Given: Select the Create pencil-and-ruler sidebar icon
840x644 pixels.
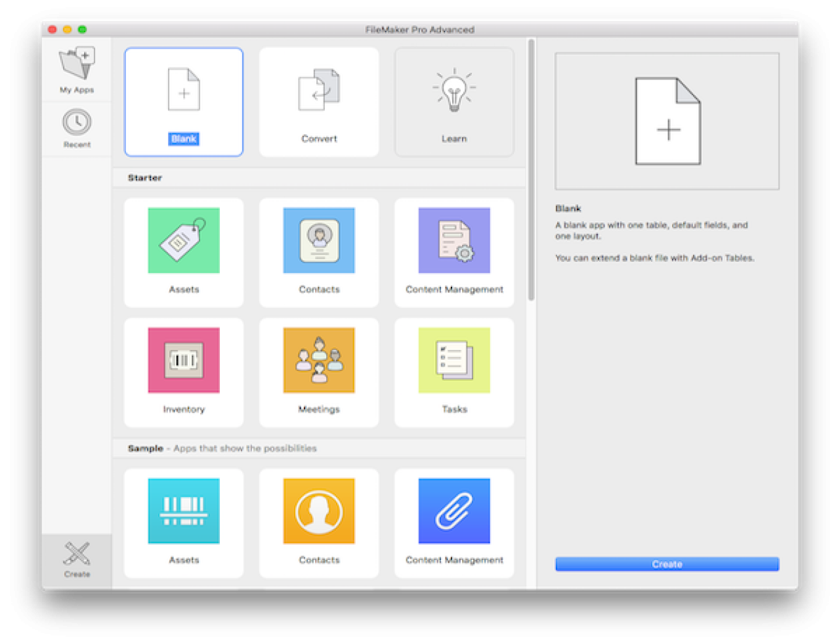Looking at the screenshot, I should (77, 553).
